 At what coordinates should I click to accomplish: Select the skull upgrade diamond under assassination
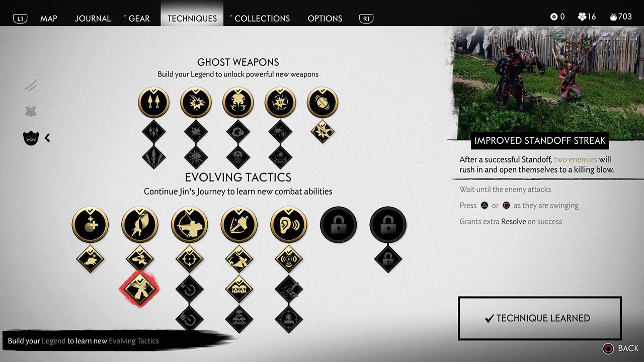(x=239, y=289)
